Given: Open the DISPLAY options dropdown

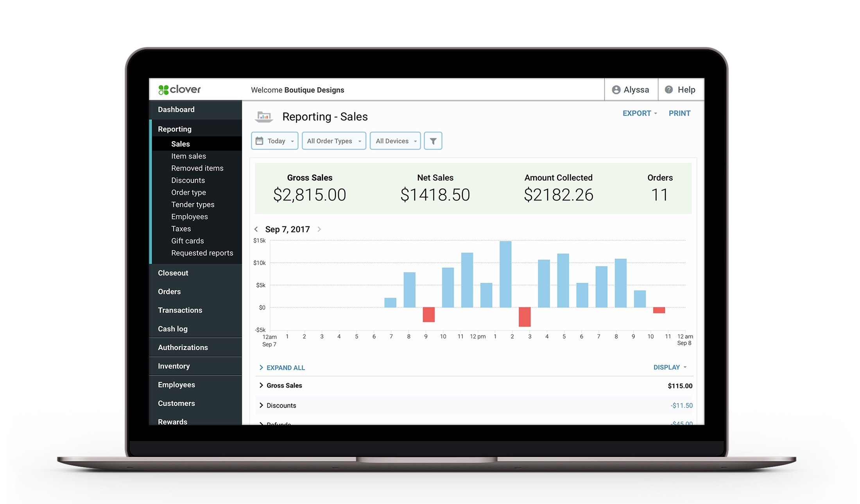Looking at the screenshot, I should (x=670, y=367).
